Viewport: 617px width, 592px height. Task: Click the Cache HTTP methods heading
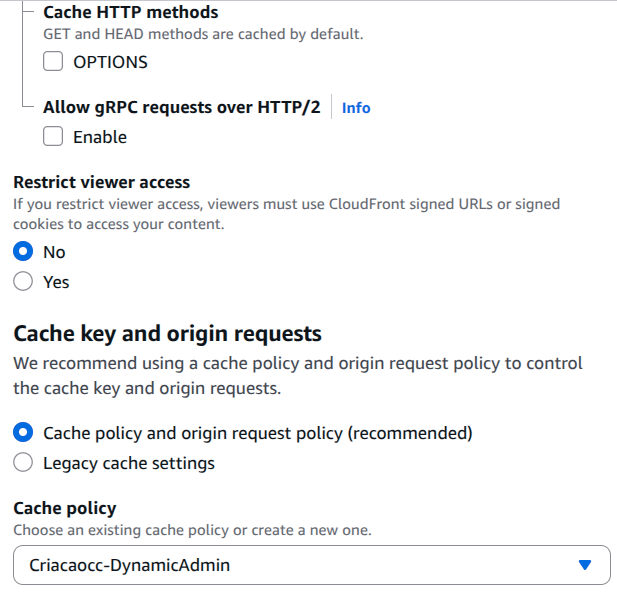[x=130, y=13]
